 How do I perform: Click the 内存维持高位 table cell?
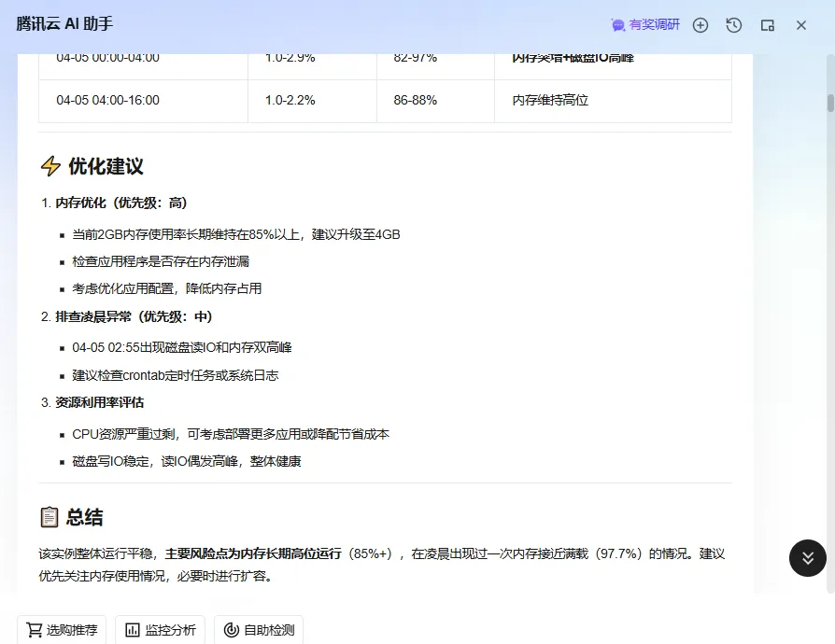(x=613, y=101)
